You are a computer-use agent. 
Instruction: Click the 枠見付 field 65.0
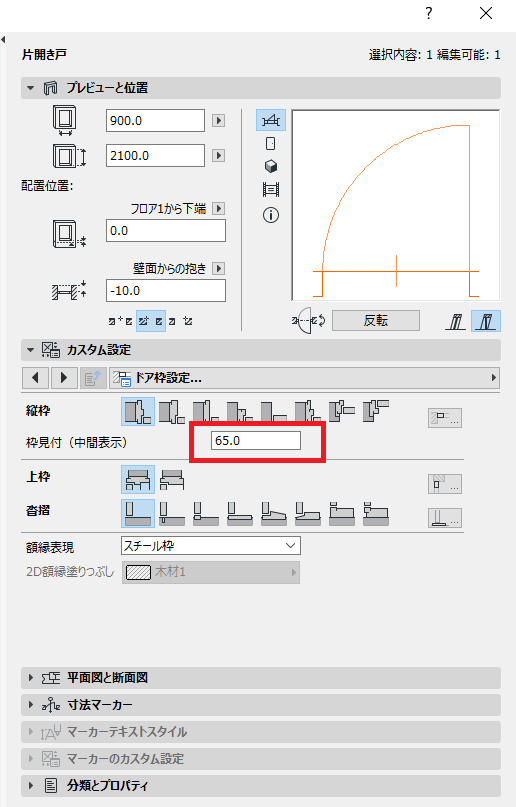[x=256, y=441]
